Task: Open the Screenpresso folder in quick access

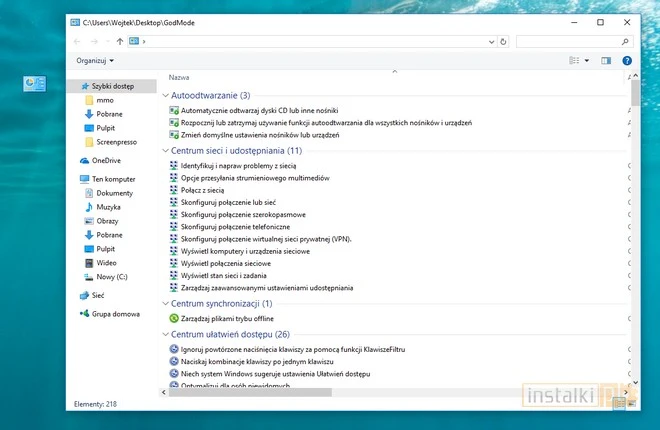Action: 116,142
